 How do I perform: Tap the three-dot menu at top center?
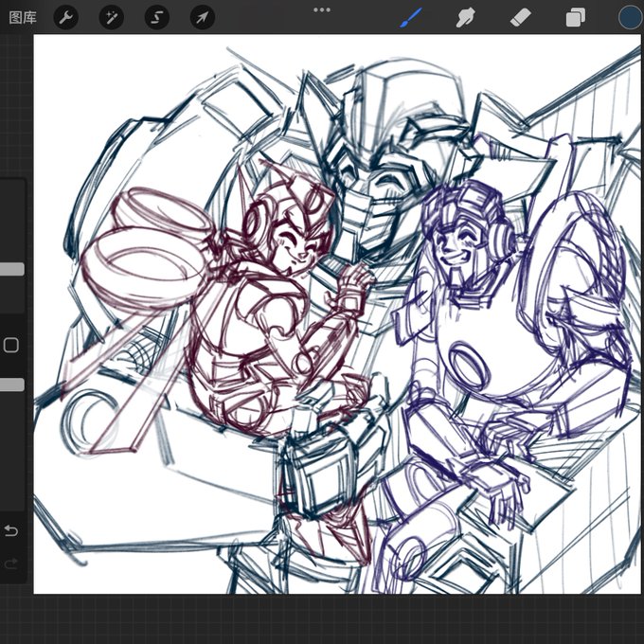[322, 9]
